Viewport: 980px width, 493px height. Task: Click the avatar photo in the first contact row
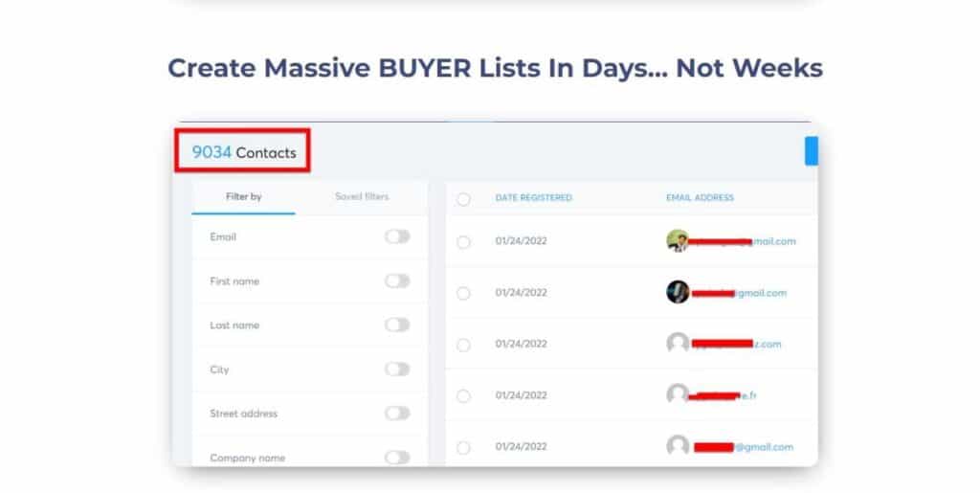coord(678,240)
